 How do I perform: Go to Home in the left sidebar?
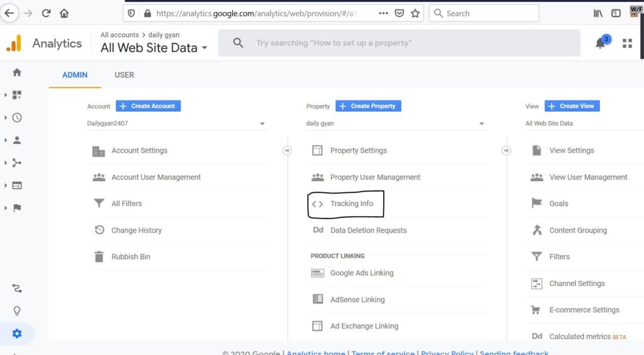17,73
